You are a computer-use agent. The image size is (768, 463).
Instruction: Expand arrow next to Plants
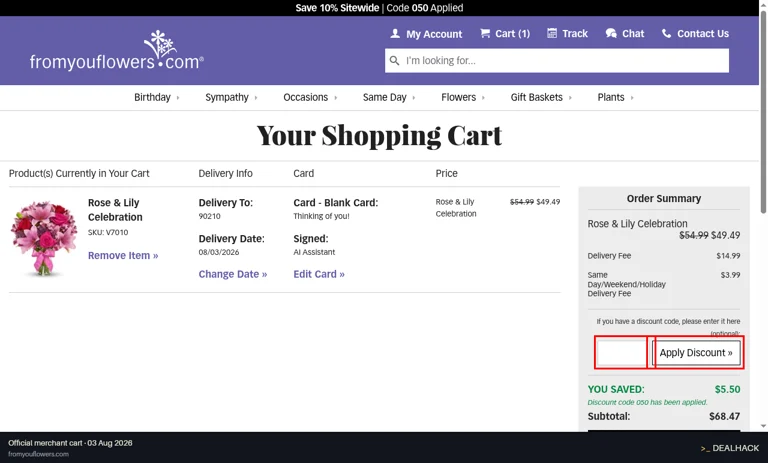(x=632, y=98)
